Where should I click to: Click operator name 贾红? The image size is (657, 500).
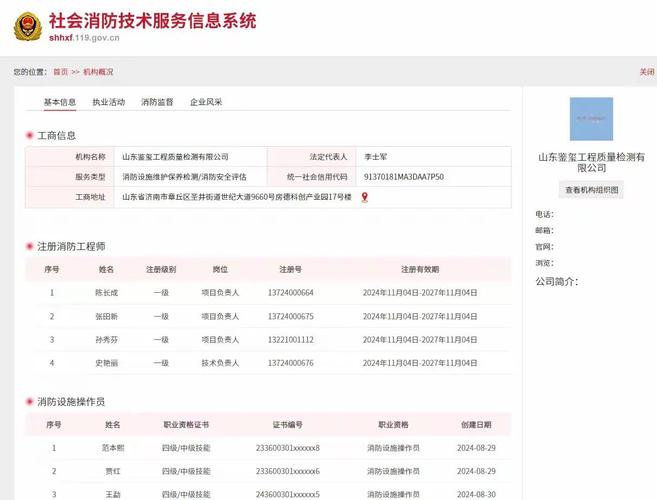pyautogui.click(x=113, y=471)
